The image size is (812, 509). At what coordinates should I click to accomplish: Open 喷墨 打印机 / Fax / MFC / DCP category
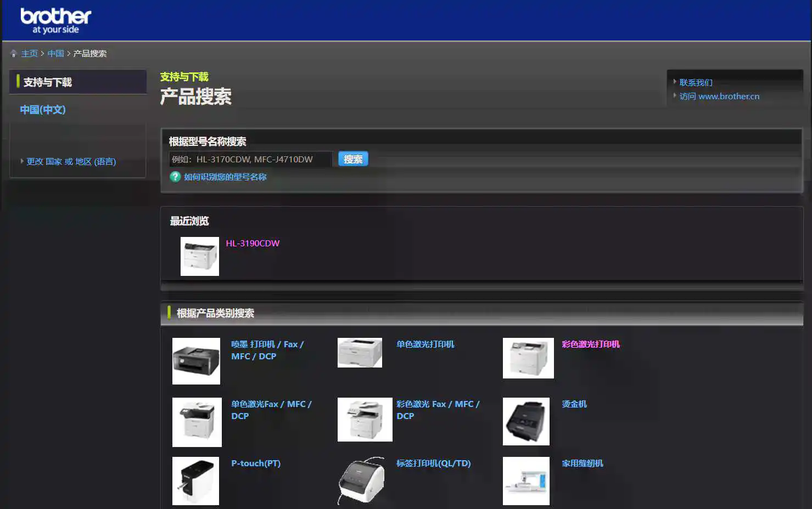(x=267, y=350)
